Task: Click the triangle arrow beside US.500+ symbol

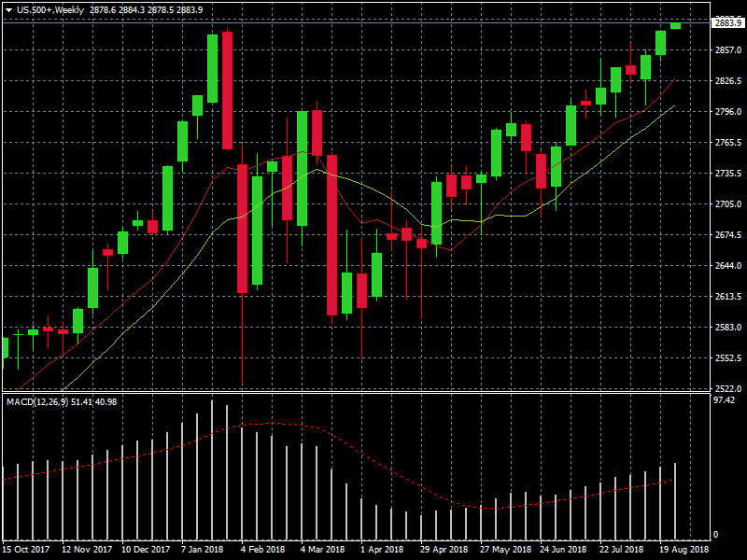Action: pos(8,9)
